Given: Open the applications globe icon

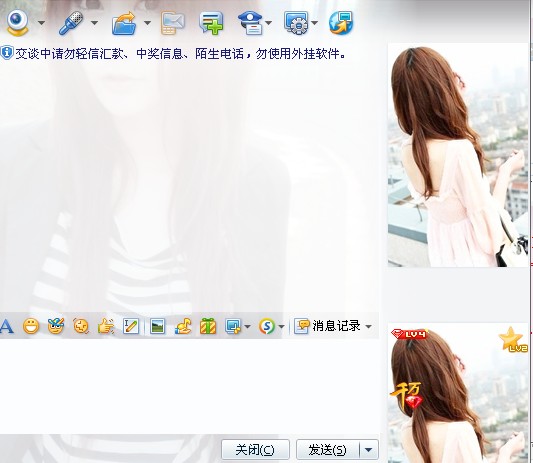Looking at the screenshot, I should pyautogui.click(x=341, y=23).
